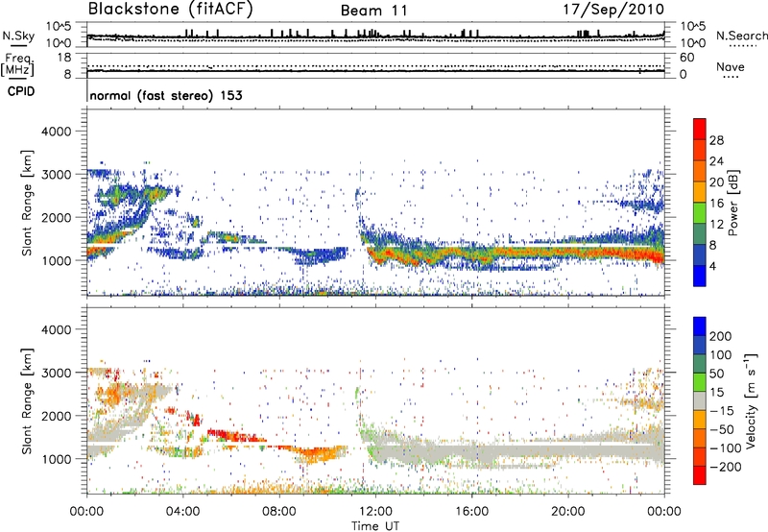Pick the blue top segment of Velocity colorbar
The height and width of the screenshot is (532, 768).
[x=700, y=326]
